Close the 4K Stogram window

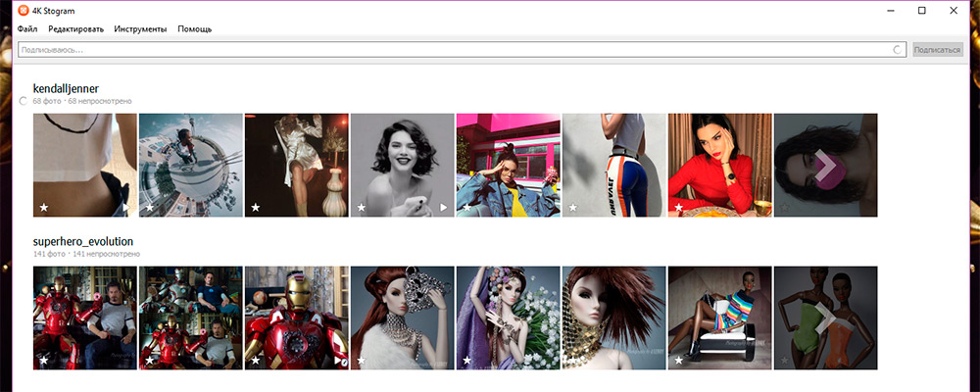tap(954, 11)
